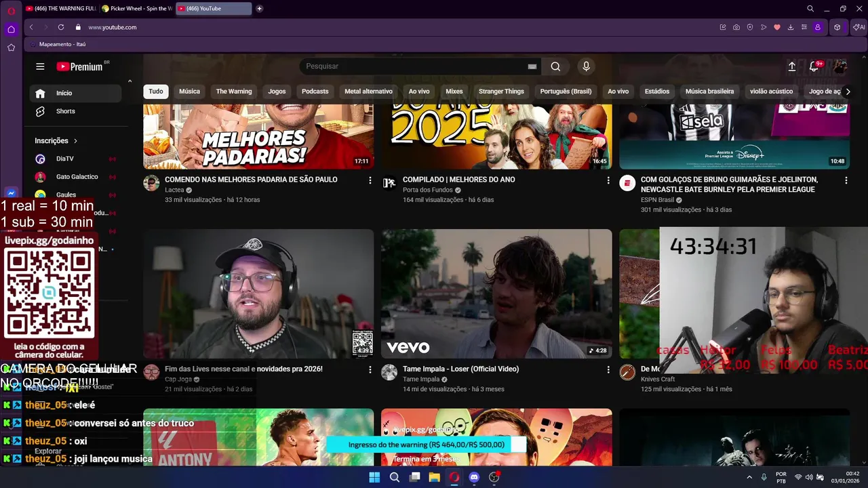The width and height of the screenshot is (868, 488).
Task: Open a new browser tab with plus
Action: tap(259, 9)
